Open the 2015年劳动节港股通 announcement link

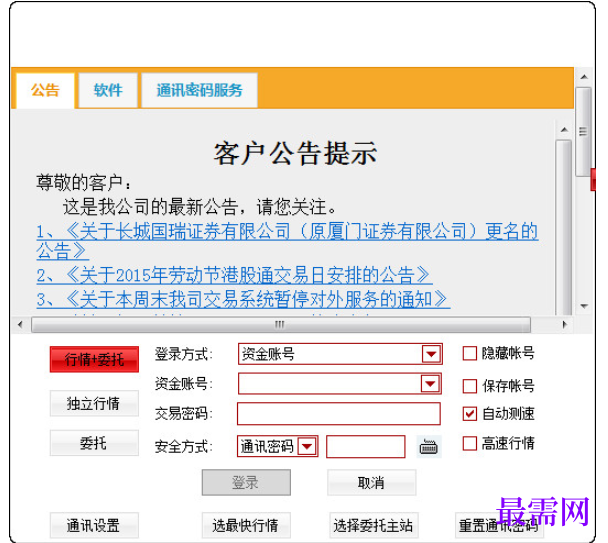pos(233,275)
